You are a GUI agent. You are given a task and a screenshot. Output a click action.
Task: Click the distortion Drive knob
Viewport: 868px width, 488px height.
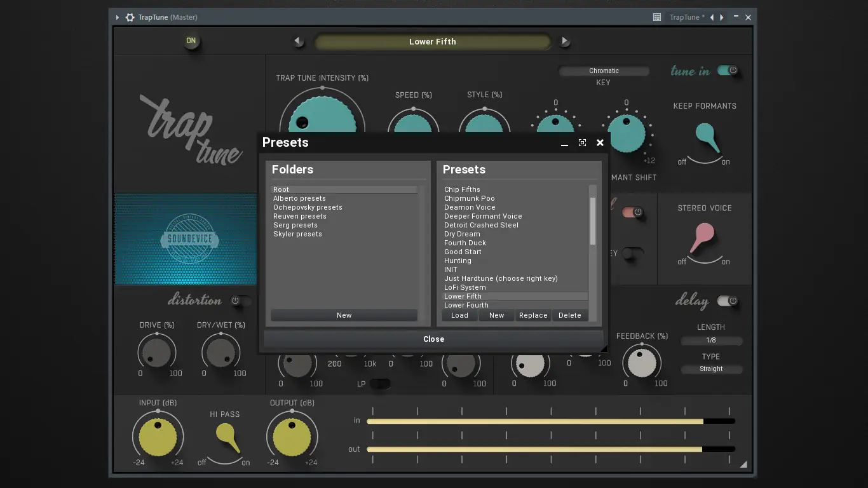[156, 353]
